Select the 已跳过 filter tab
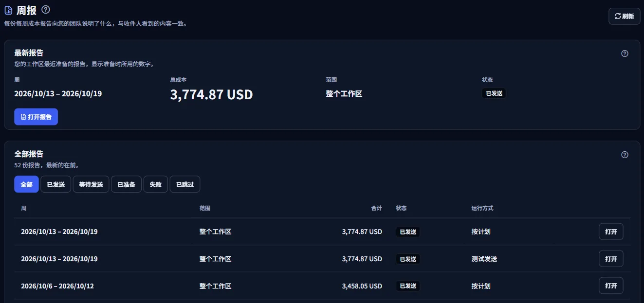Screen dimensions: 644x303 (x=185, y=184)
